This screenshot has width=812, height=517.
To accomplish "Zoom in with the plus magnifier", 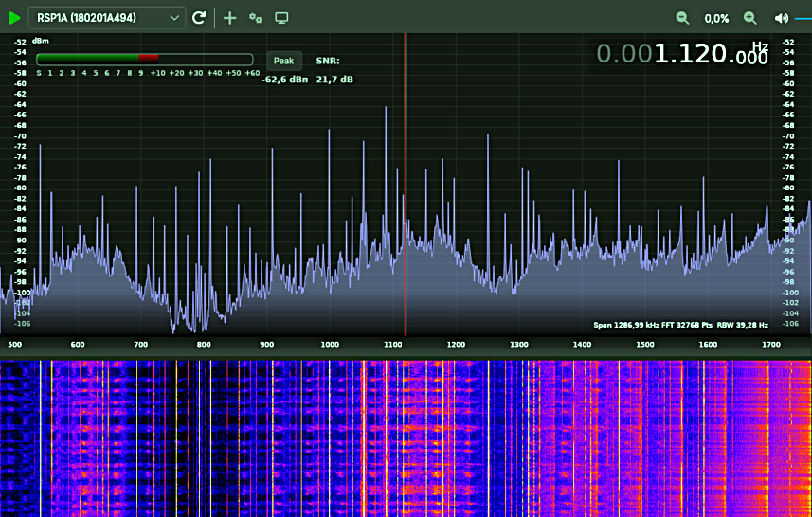I will tap(750, 18).
